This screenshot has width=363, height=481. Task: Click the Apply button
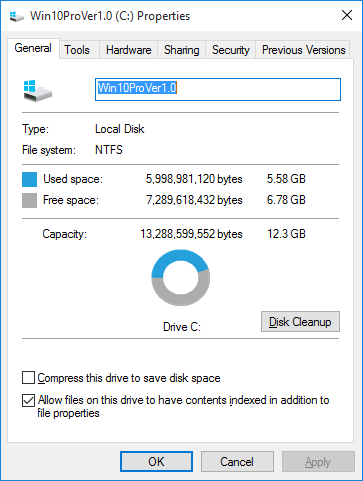click(x=318, y=462)
